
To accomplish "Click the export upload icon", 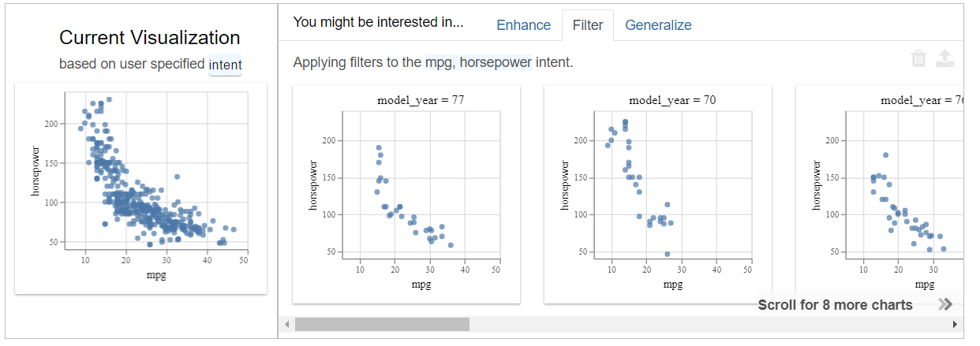I will 944,59.
